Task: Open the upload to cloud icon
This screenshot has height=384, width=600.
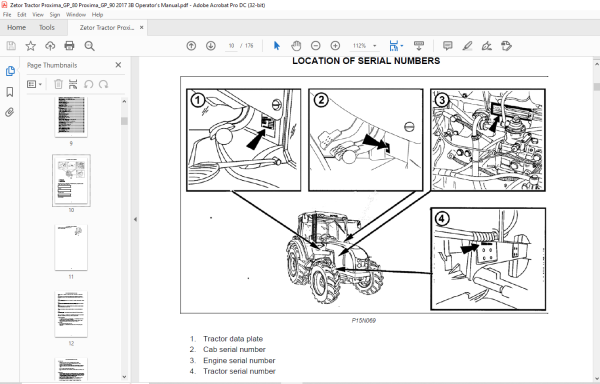Action: (x=50, y=46)
